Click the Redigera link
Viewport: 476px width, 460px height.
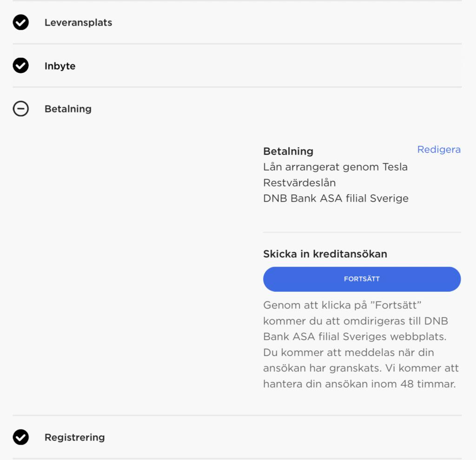439,150
